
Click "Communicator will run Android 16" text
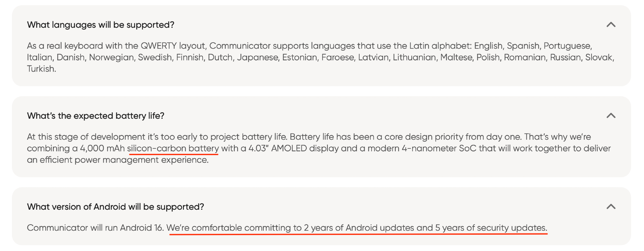pyautogui.click(x=95, y=228)
